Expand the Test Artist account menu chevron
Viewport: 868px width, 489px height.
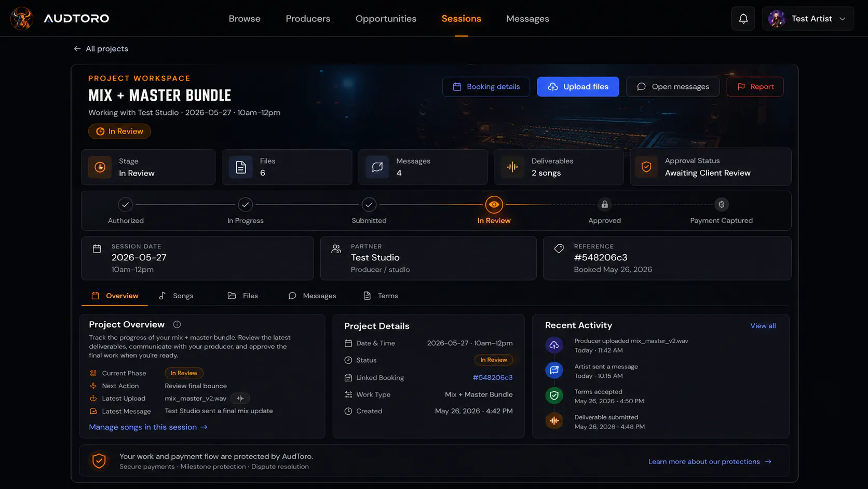pos(843,19)
